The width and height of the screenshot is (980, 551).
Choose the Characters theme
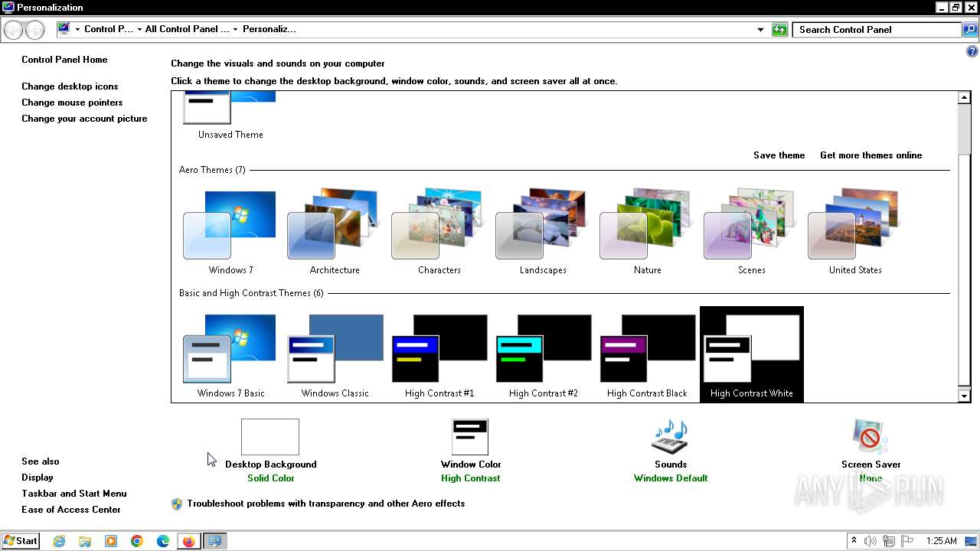pyautogui.click(x=439, y=230)
